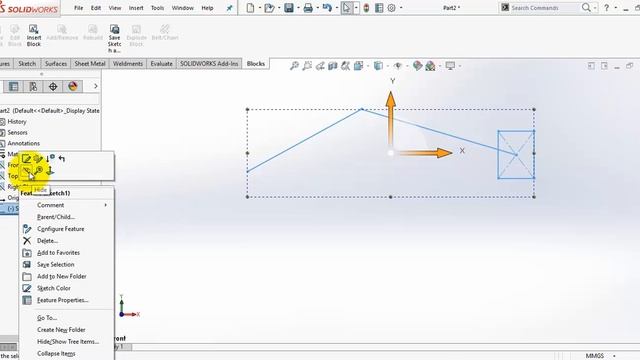This screenshot has width=640, height=360.
Task: Open the ConfigurationManager tab icon
Action: tap(33, 87)
